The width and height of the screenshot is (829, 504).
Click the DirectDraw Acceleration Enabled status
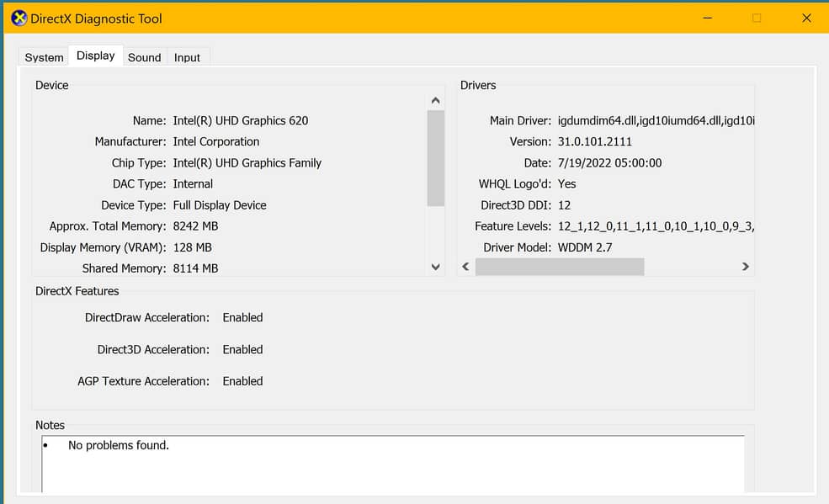pyautogui.click(x=242, y=317)
